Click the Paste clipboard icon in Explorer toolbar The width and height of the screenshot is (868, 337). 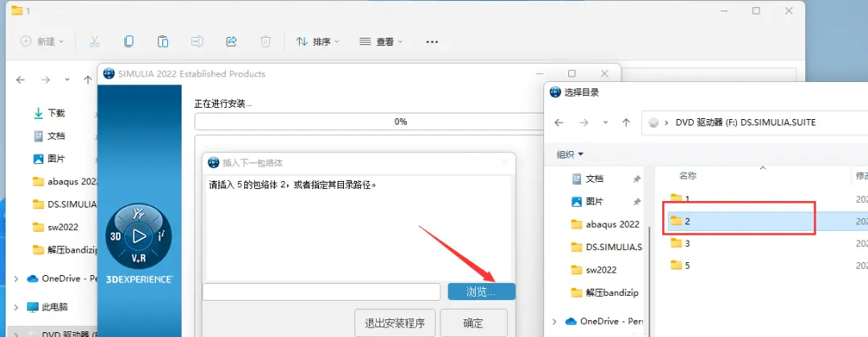coord(162,42)
